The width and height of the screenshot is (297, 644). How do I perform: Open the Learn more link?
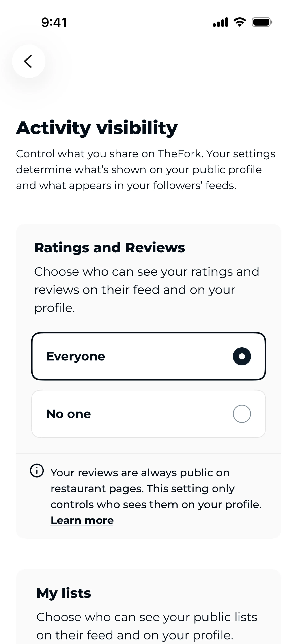[82, 520]
